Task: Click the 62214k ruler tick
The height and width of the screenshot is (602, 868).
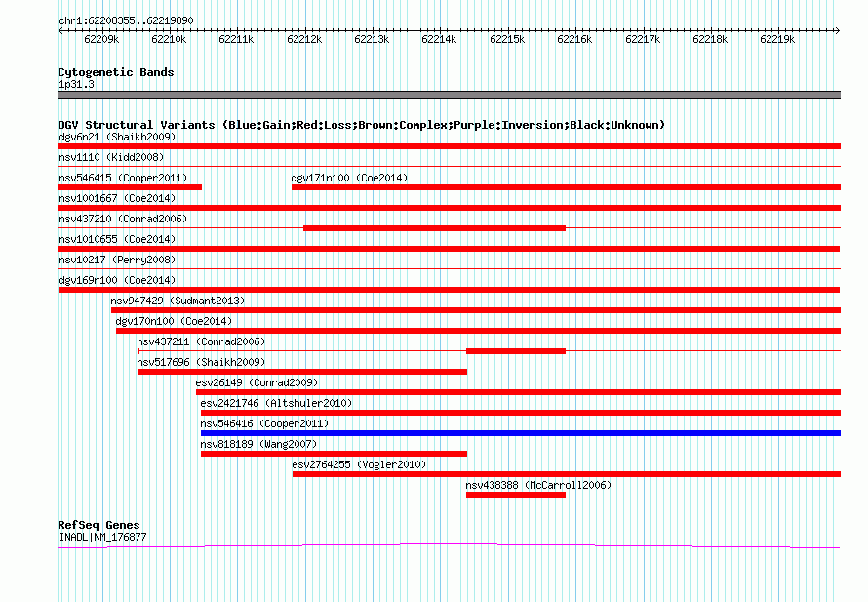Action: click(439, 39)
